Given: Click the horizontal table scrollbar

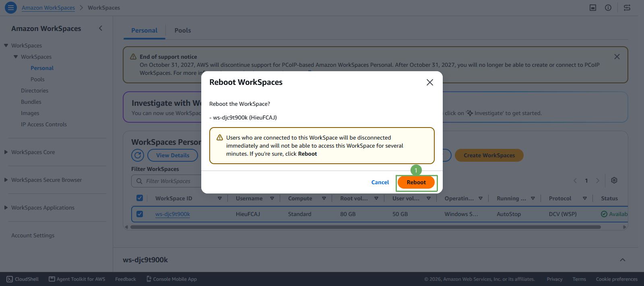Looking at the screenshot, I should click(x=365, y=227).
